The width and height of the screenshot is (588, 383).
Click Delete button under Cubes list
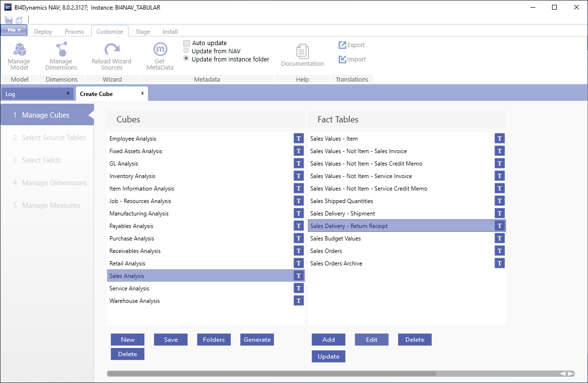(128, 354)
